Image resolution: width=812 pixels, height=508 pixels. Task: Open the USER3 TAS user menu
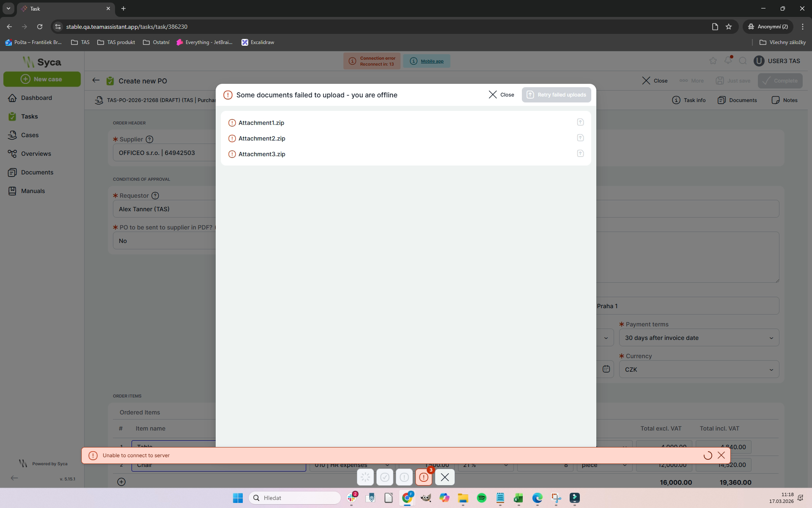click(777, 61)
